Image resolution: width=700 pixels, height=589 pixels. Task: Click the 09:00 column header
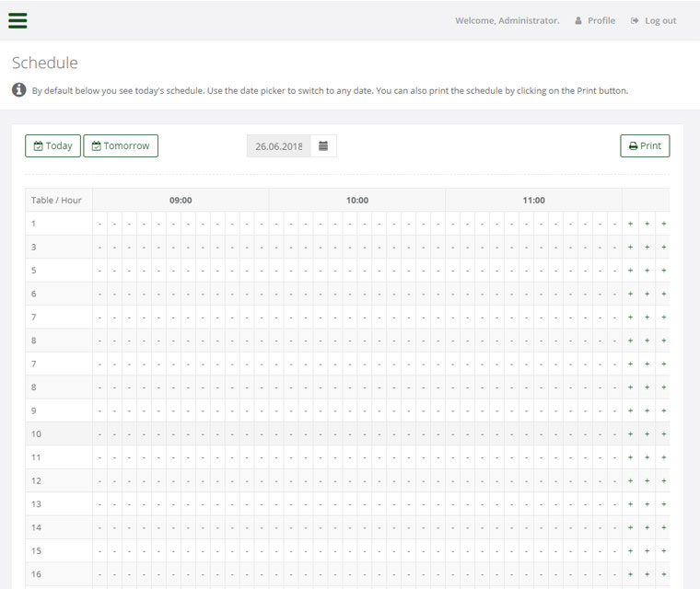(x=181, y=201)
